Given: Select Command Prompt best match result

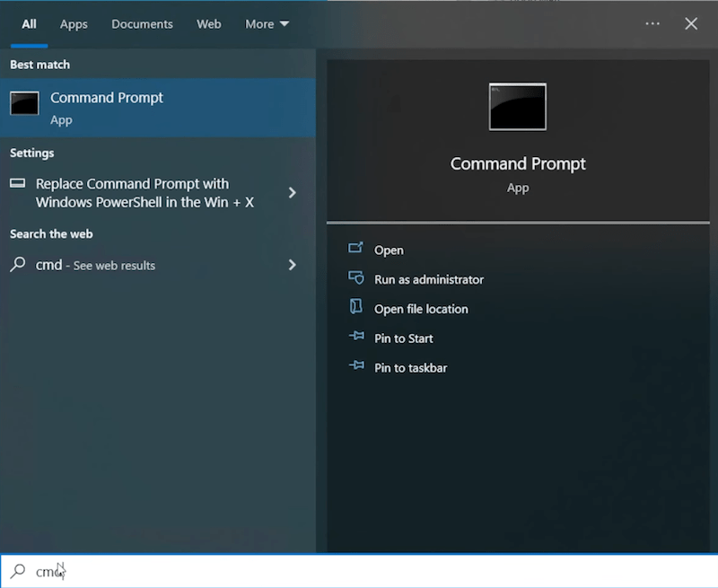Looking at the screenshot, I should coord(158,108).
